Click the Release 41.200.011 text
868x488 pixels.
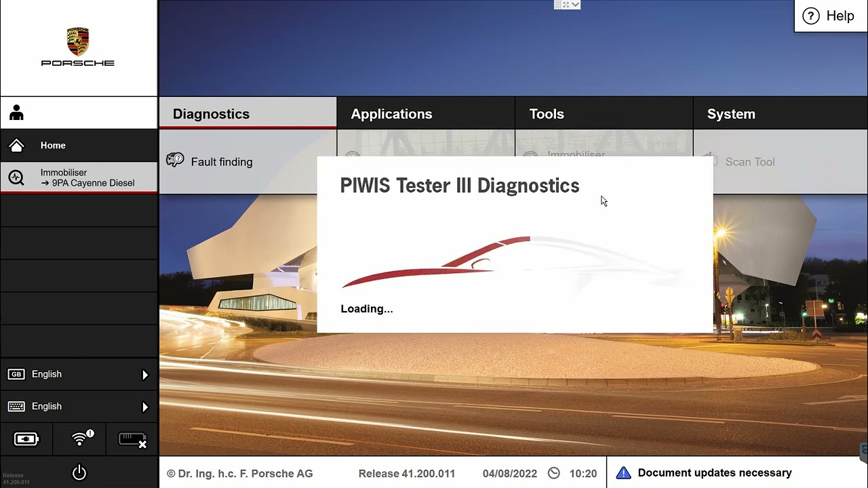[x=406, y=474]
